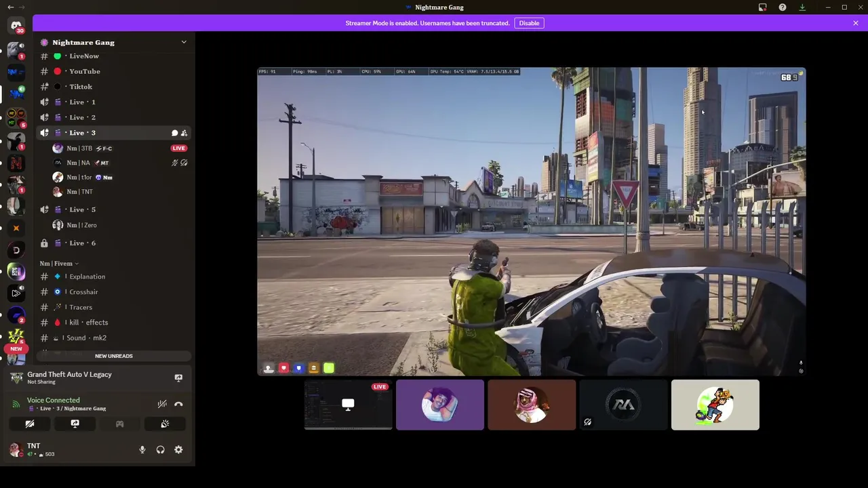Toggle noise suppression icon
The height and width of the screenshot is (488, 868).
[162, 404]
